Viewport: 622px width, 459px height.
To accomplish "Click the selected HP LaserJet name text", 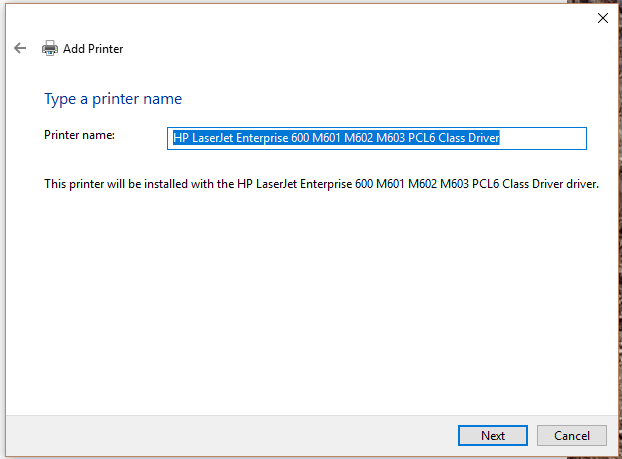I will (x=336, y=138).
